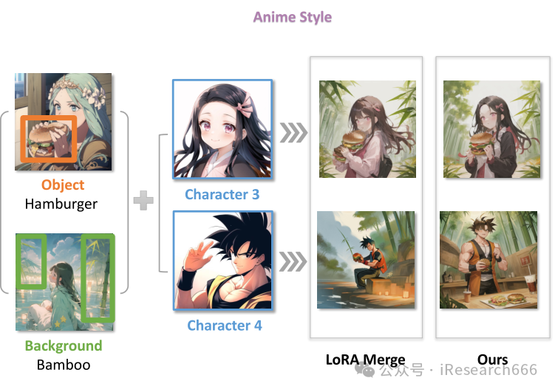Click the Anime Style title
This screenshot has width=555, height=392.
click(293, 17)
